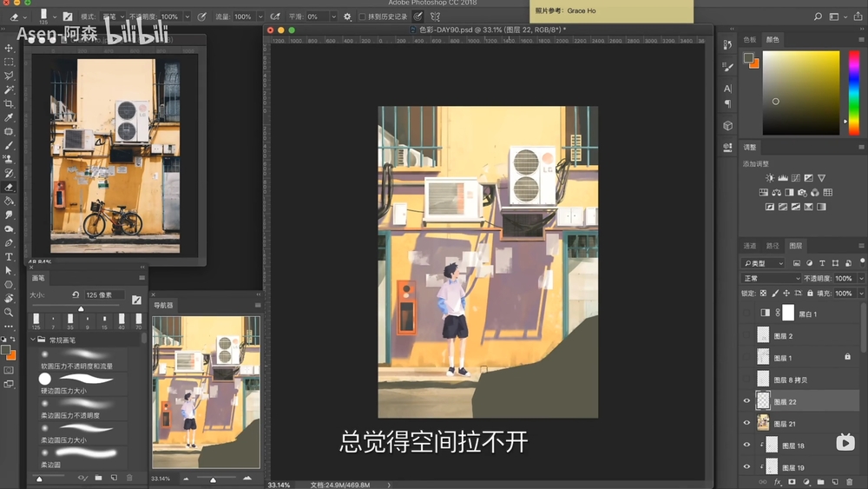Switch to the 通道 tab

(750, 246)
